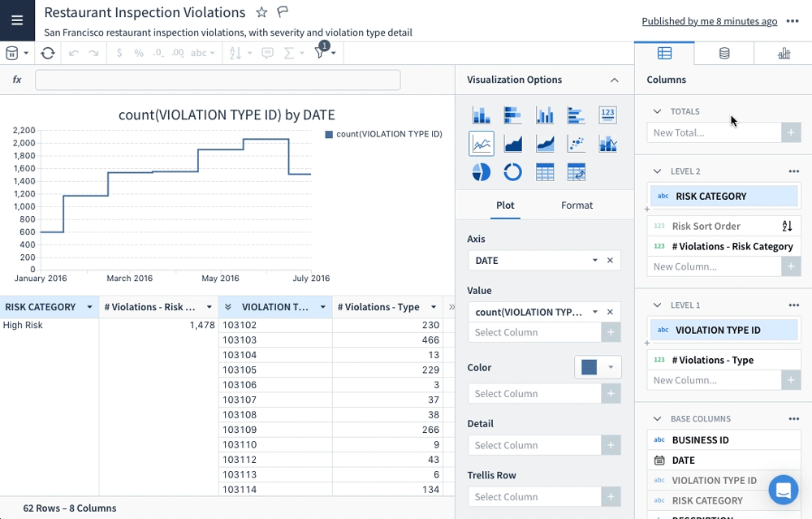Open the chat support bubble
This screenshot has height=519, width=812.
[784, 490]
